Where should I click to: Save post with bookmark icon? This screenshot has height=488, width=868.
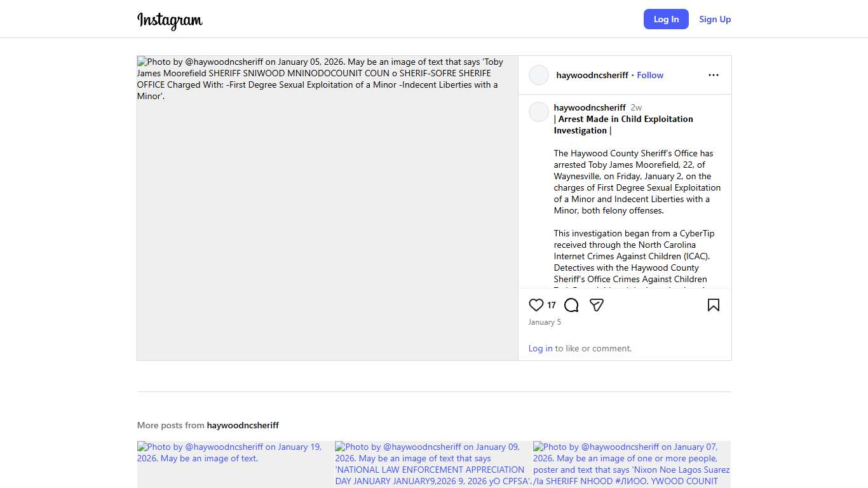(713, 305)
